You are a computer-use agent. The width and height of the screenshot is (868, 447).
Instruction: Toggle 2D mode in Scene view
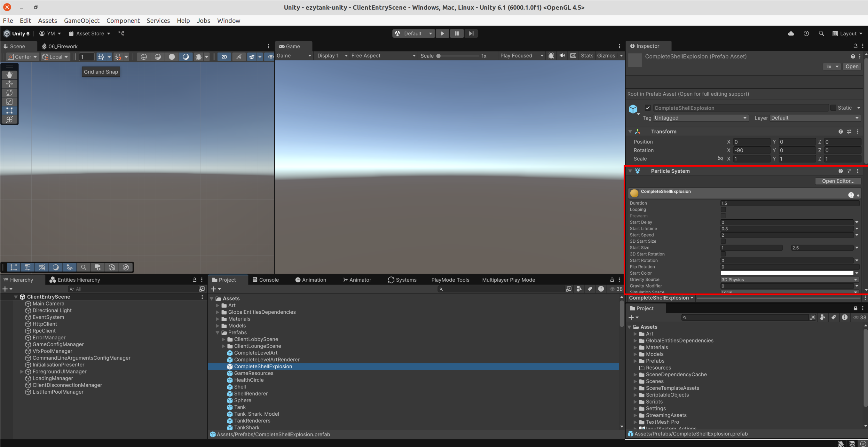(224, 57)
